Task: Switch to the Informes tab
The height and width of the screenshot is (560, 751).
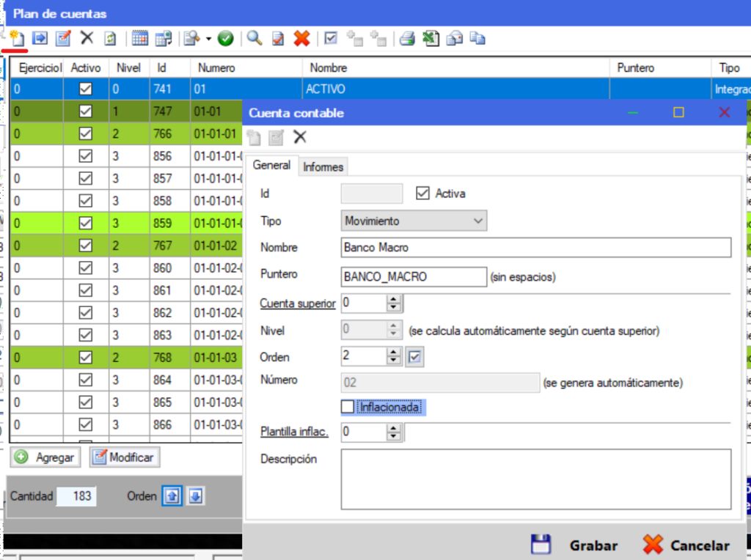Action: (x=323, y=166)
